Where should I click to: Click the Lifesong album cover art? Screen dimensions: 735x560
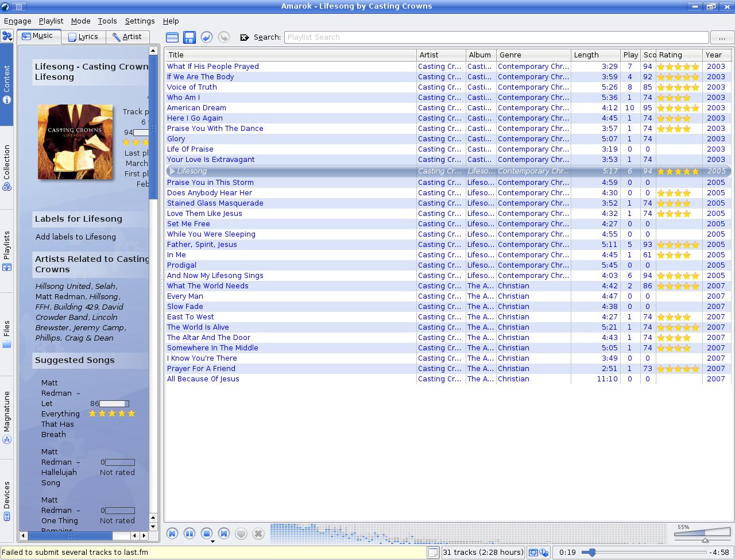[x=75, y=142]
